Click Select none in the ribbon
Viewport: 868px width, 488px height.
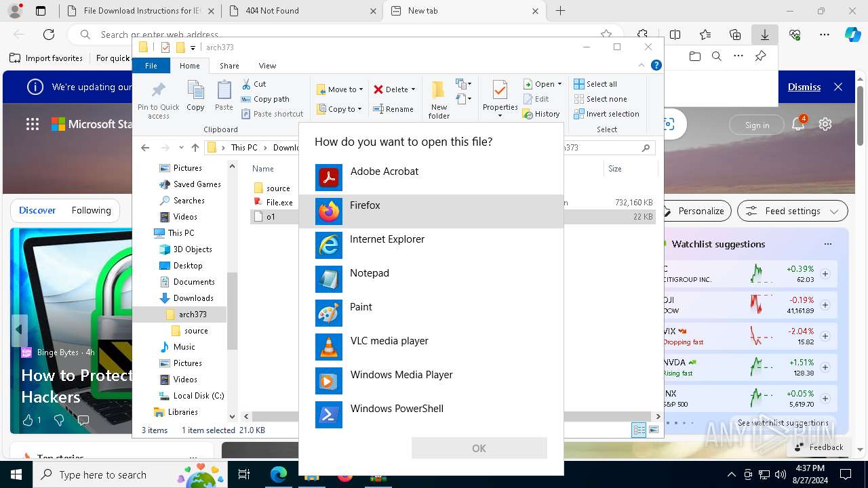600,99
